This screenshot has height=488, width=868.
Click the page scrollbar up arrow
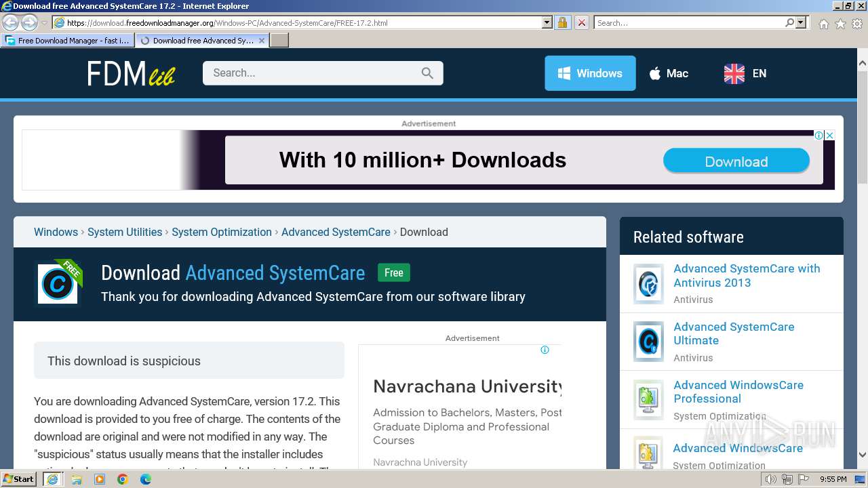coord(862,63)
